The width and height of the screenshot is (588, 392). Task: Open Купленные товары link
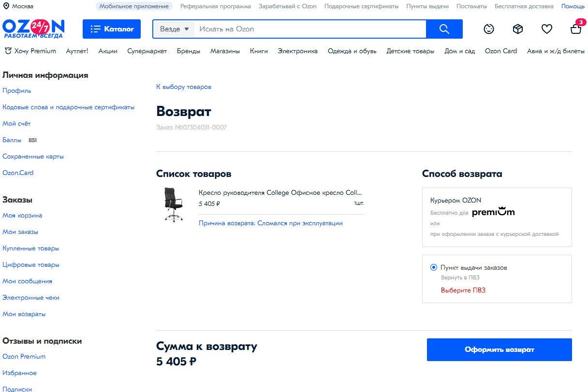point(31,248)
